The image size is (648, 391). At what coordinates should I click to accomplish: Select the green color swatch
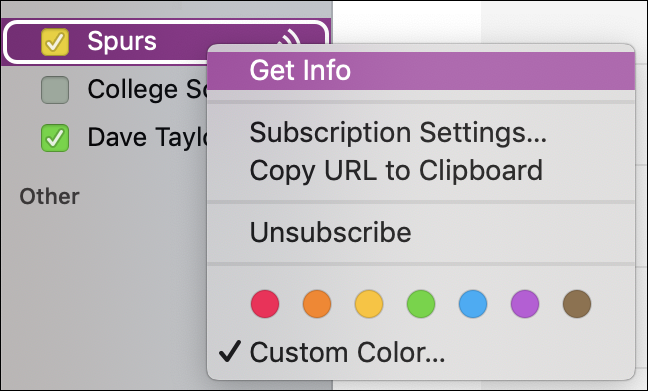pyautogui.click(x=421, y=304)
